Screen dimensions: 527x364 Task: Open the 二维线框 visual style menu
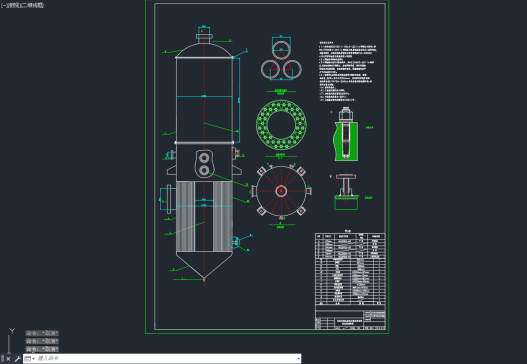tap(32, 5)
